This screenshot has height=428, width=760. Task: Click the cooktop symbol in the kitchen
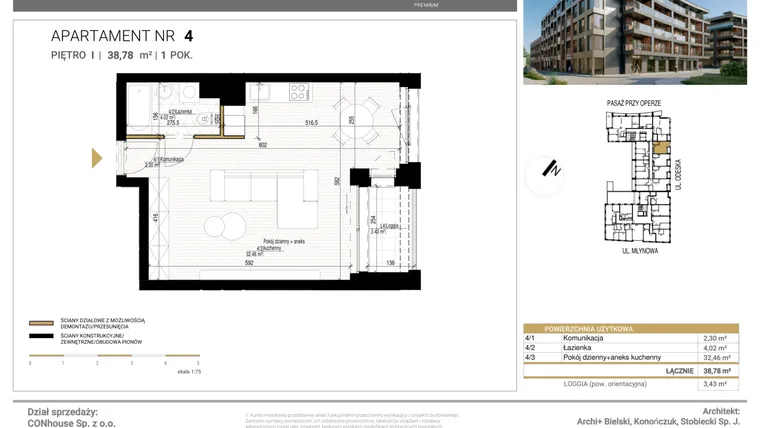click(298, 92)
